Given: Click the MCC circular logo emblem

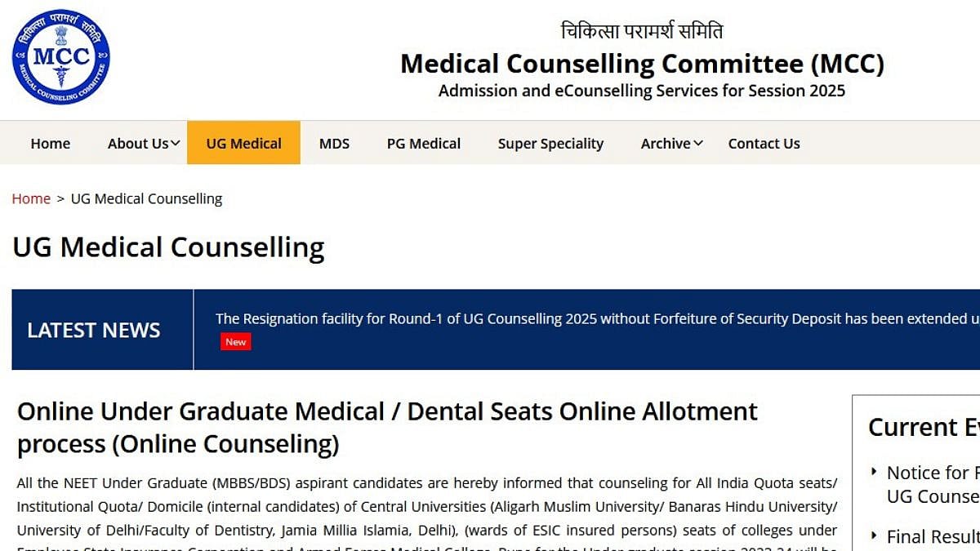Looking at the screenshot, I should click(x=60, y=56).
